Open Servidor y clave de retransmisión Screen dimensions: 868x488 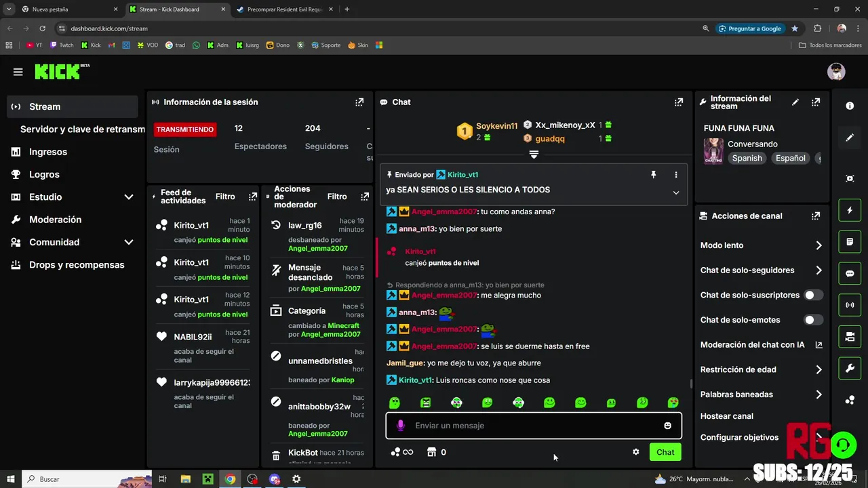(x=83, y=129)
